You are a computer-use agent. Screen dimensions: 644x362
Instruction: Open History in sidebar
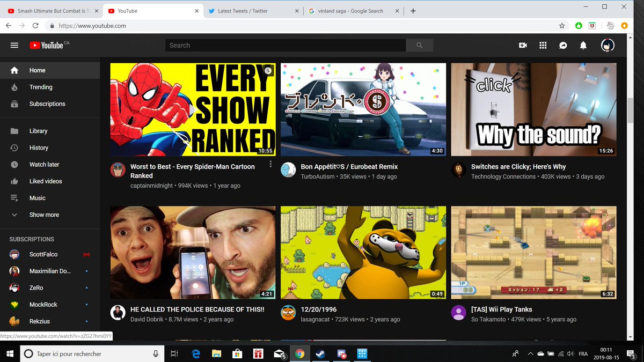tap(50, 147)
